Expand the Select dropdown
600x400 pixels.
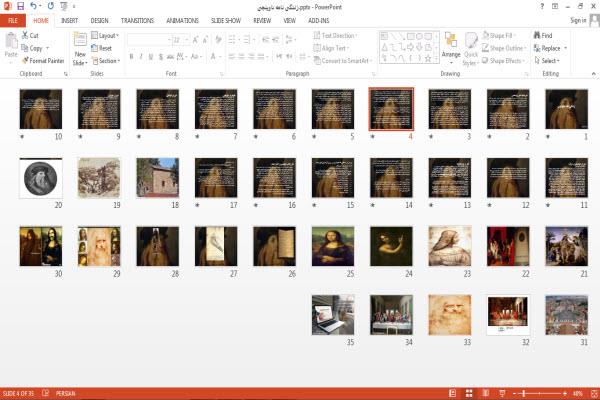(x=547, y=61)
